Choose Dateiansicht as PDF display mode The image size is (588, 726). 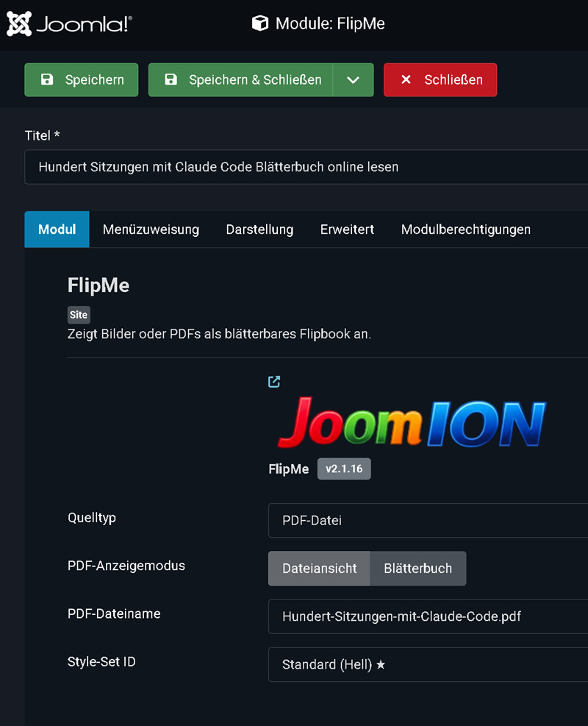coord(319,568)
